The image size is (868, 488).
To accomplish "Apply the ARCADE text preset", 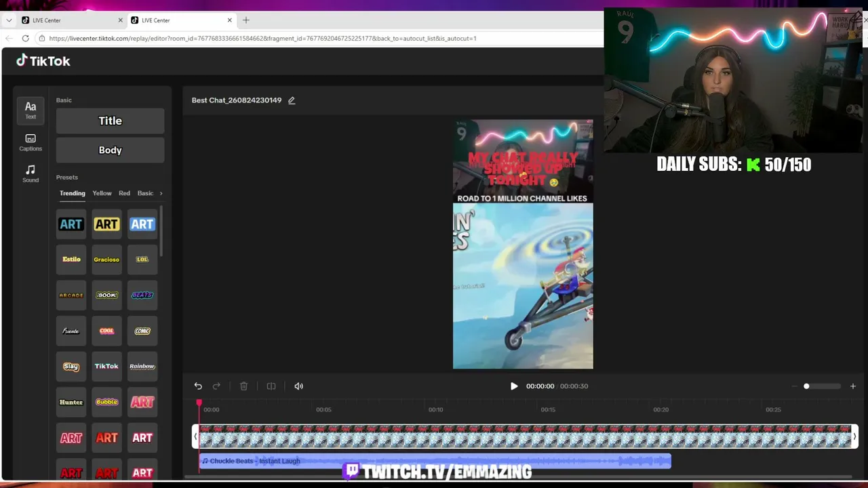I will point(71,296).
